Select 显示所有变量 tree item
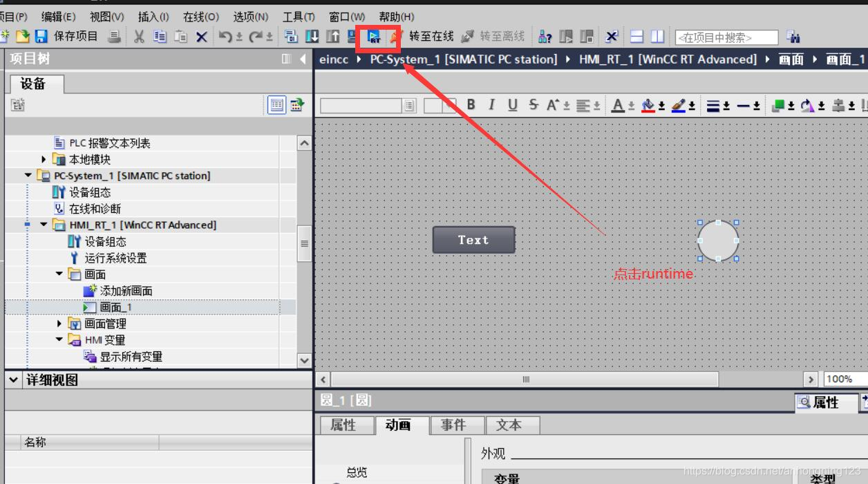 131,357
